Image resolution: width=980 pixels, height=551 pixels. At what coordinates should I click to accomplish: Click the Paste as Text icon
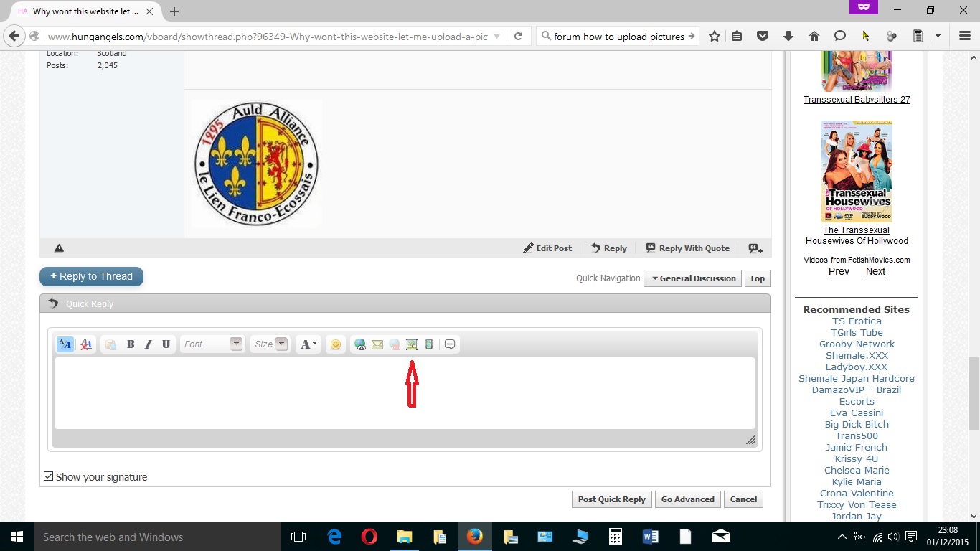click(110, 344)
